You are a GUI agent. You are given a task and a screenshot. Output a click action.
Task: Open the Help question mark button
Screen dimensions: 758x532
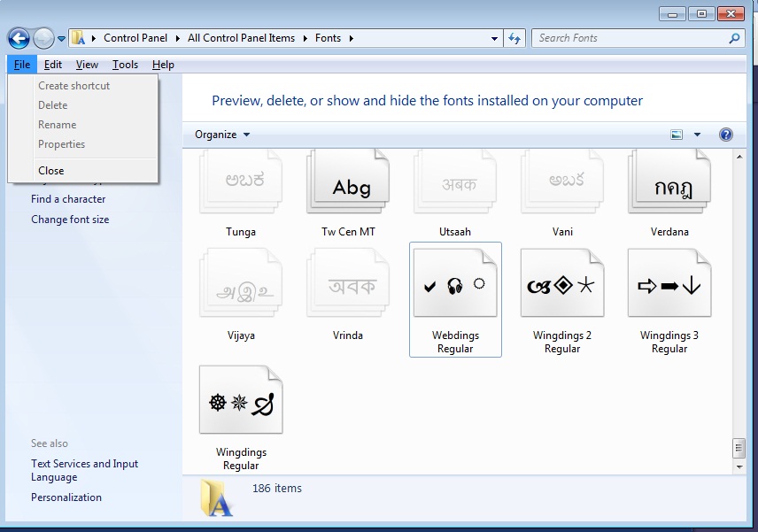click(x=725, y=135)
